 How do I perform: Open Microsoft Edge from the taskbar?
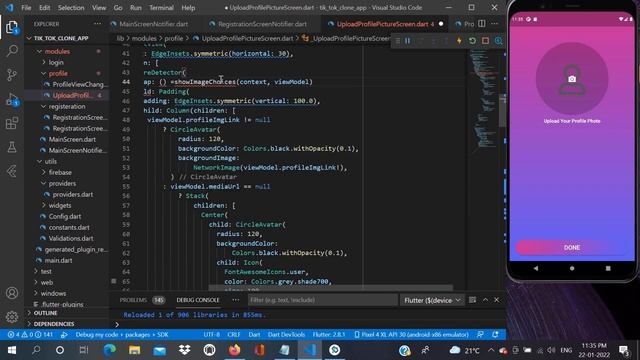click(x=109, y=350)
